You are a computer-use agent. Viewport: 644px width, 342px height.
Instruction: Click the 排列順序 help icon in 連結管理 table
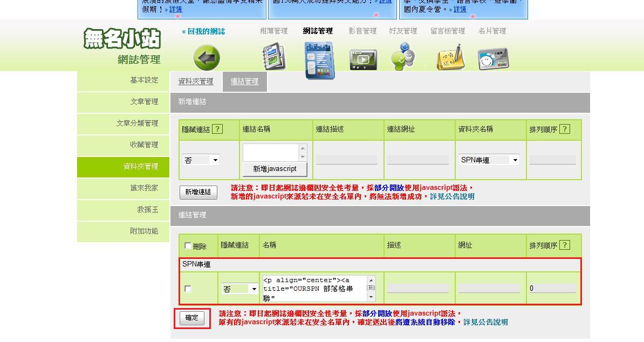[565, 245]
